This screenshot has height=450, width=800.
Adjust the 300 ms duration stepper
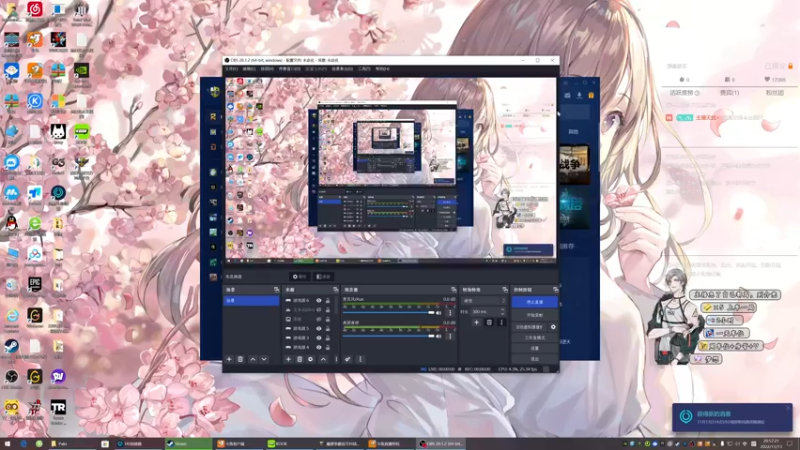(x=503, y=311)
